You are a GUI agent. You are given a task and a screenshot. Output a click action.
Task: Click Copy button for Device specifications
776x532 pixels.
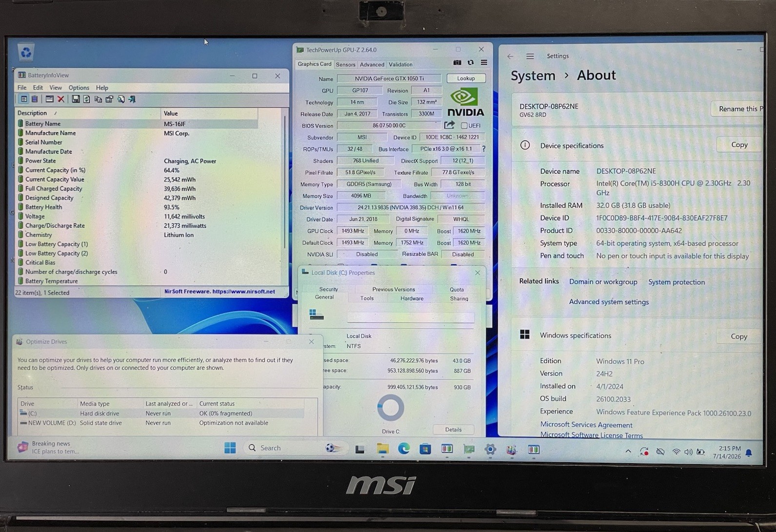click(x=739, y=145)
